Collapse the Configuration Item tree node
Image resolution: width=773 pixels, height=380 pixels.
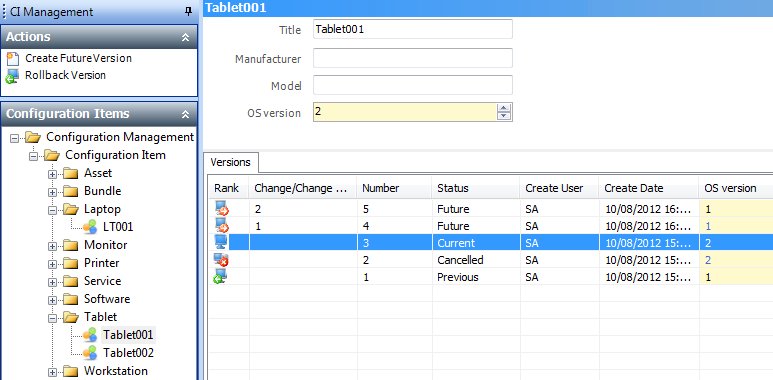click(x=33, y=156)
